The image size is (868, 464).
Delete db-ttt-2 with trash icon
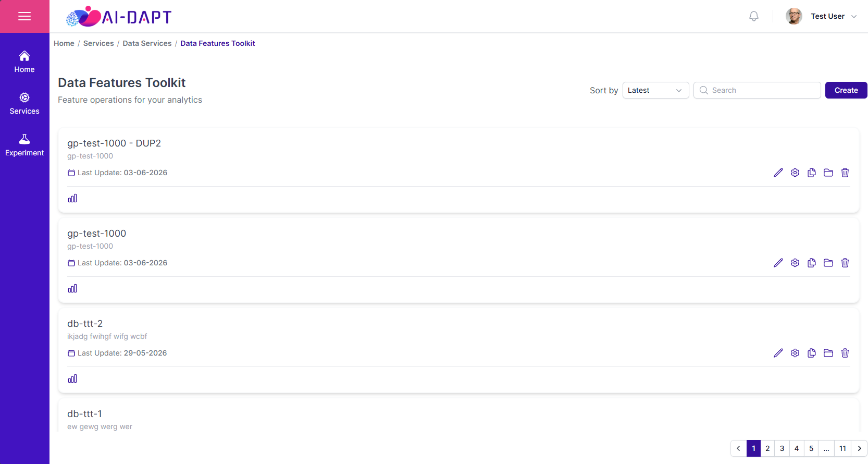(845, 353)
